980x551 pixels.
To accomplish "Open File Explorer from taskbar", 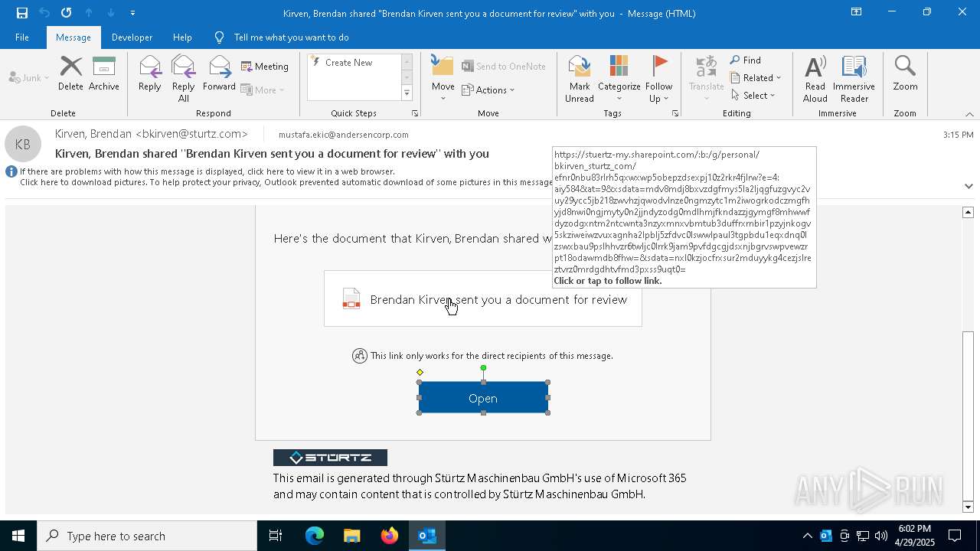I will click(352, 536).
